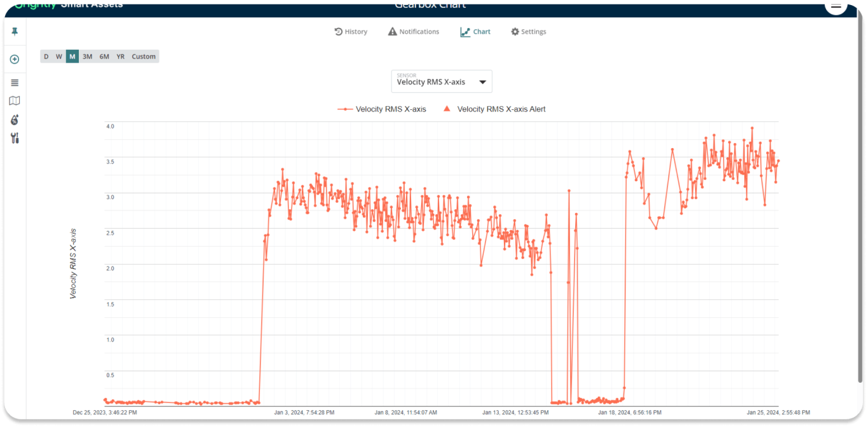Click the pin icon in the sidebar

(x=15, y=32)
